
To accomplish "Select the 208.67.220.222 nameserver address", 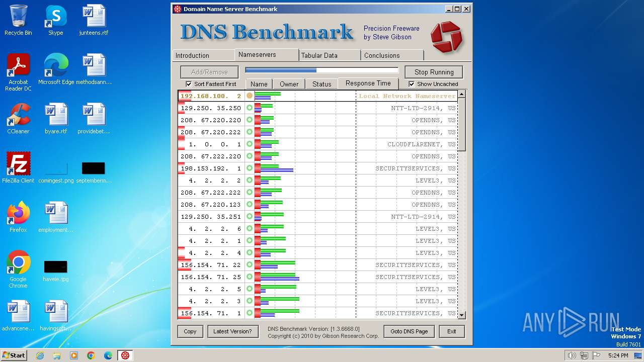I will point(211,132).
